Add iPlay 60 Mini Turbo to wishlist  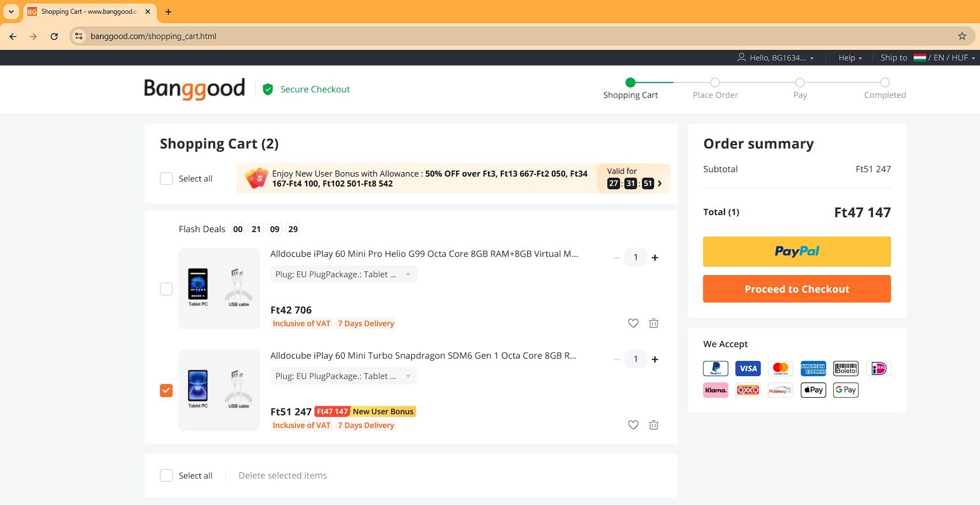coord(633,425)
